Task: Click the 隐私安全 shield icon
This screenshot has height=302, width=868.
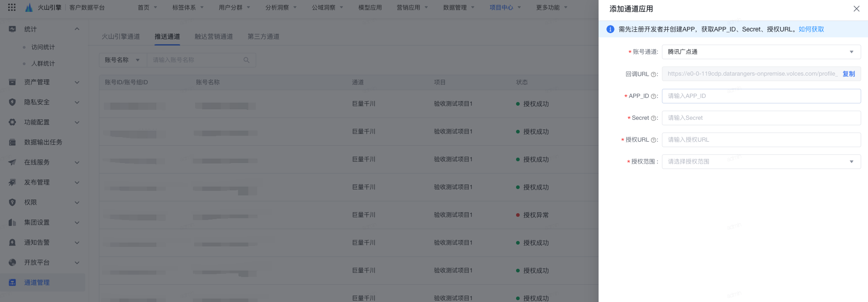Action: 12,102
